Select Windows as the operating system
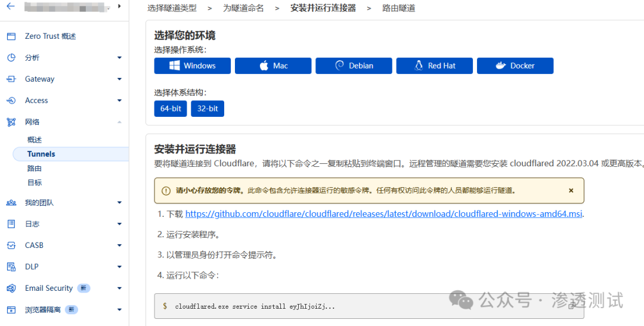The width and height of the screenshot is (644, 326). click(x=192, y=66)
